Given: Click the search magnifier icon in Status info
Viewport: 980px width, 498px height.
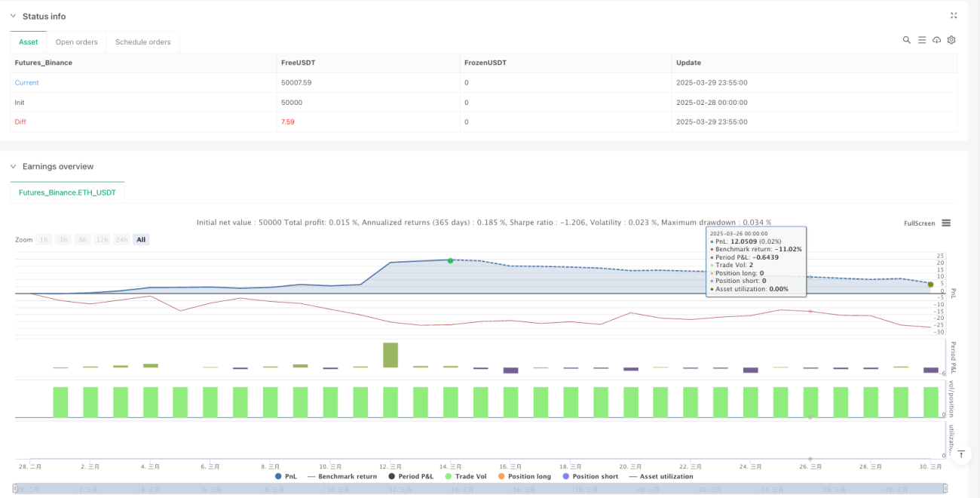Looking at the screenshot, I should pos(907,40).
